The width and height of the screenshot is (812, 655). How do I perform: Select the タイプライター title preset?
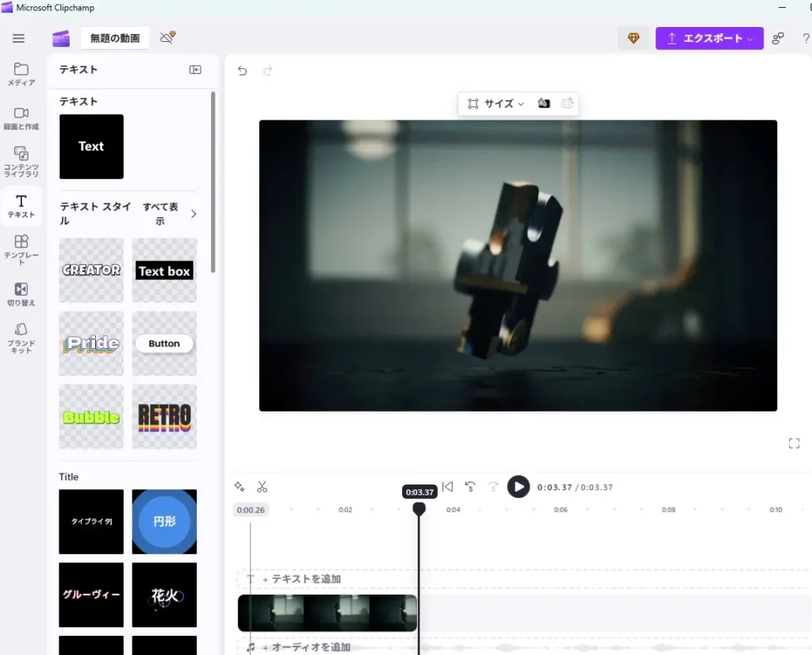pos(91,522)
